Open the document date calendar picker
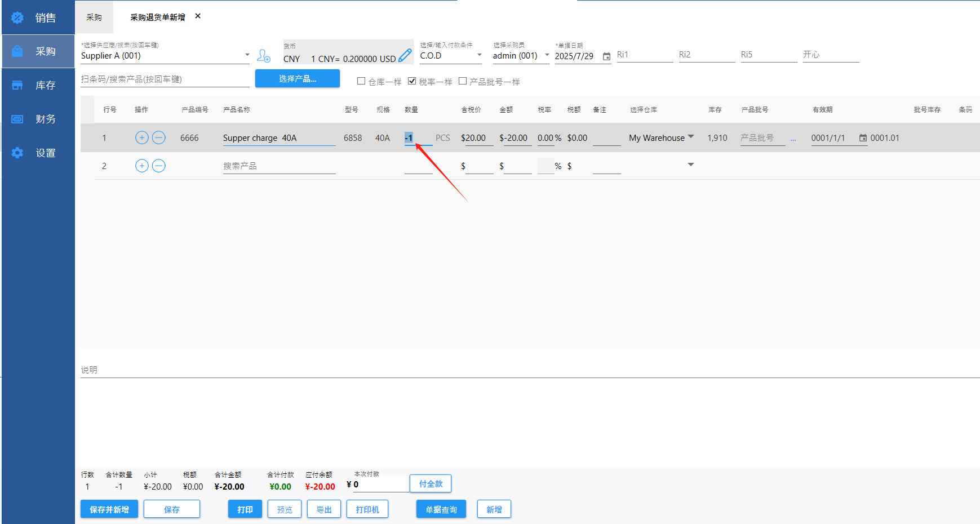Viewport: 980px width, 524px height. tap(606, 56)
